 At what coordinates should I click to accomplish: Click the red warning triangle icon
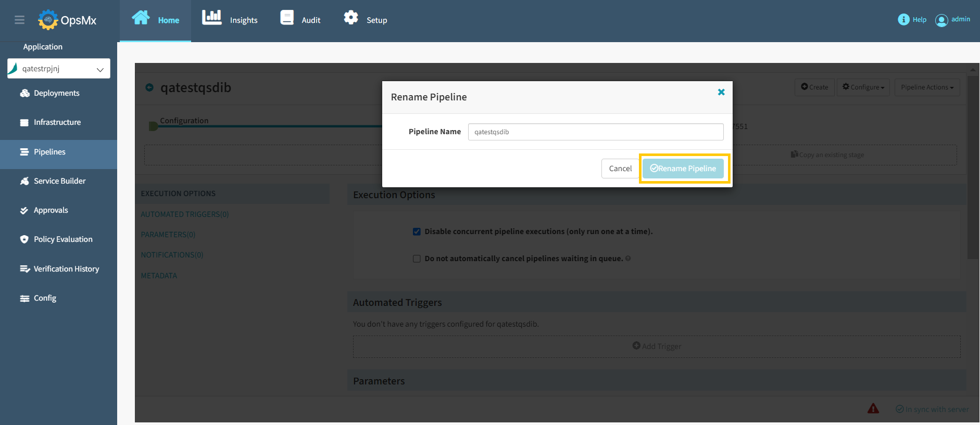873,408
